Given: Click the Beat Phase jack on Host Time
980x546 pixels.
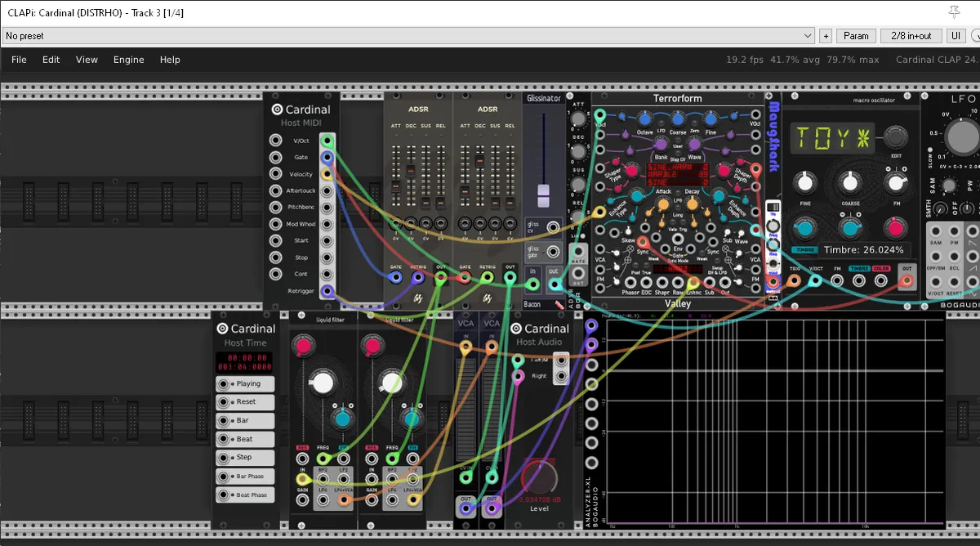Looking at the screenshot, I should (x=223, y=495).
